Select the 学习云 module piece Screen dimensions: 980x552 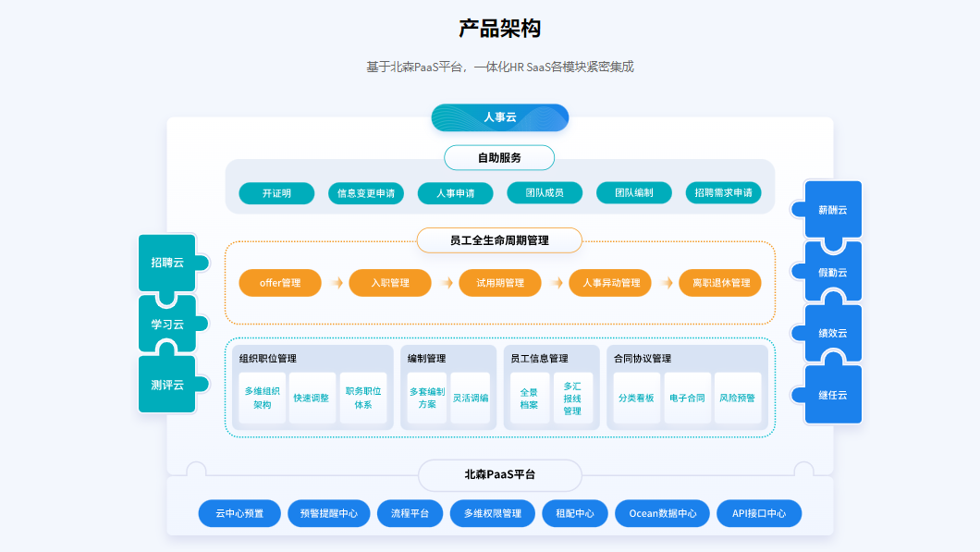pyautogui.click(x=166, y=324)
